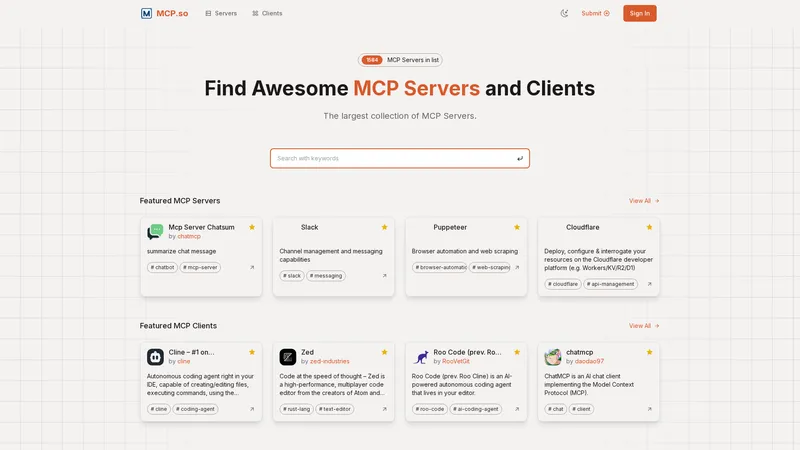
Task: Open the Servers navigation item
Action: [x=221, y=13]
